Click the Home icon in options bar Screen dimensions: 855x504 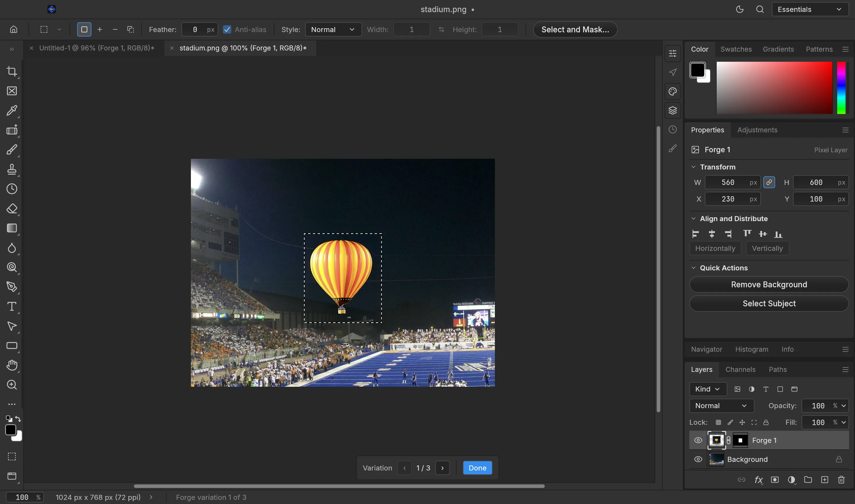click(14, 29)
